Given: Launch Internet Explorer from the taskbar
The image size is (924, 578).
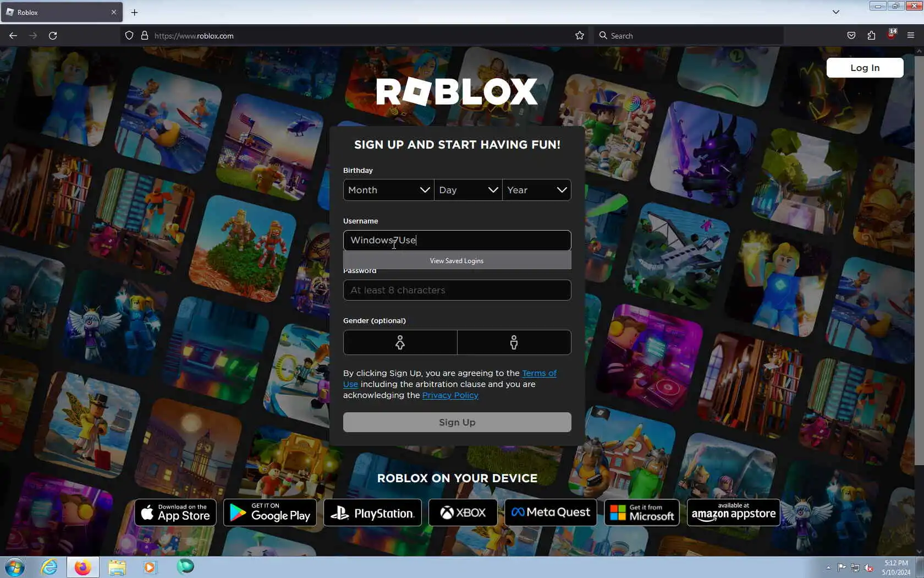Looking at the screenshot, I should [x=49, y=567].
